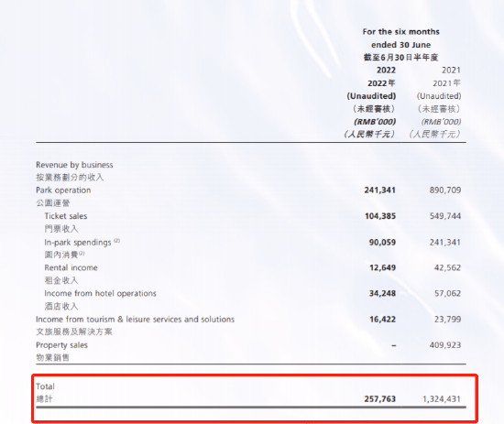This screenshot has width=504, height=424.
Task: Click Park operation 2022 value 241,341
Action: [379, 190]
